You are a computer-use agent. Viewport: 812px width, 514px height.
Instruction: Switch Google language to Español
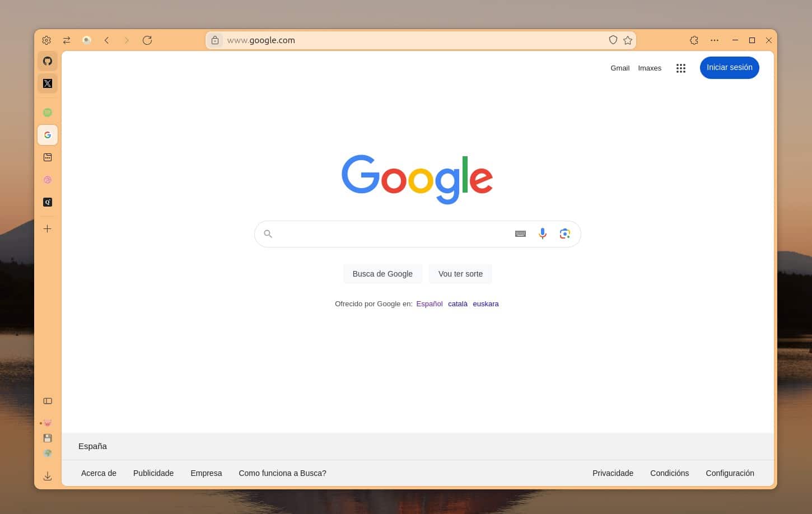pos(430,304)
